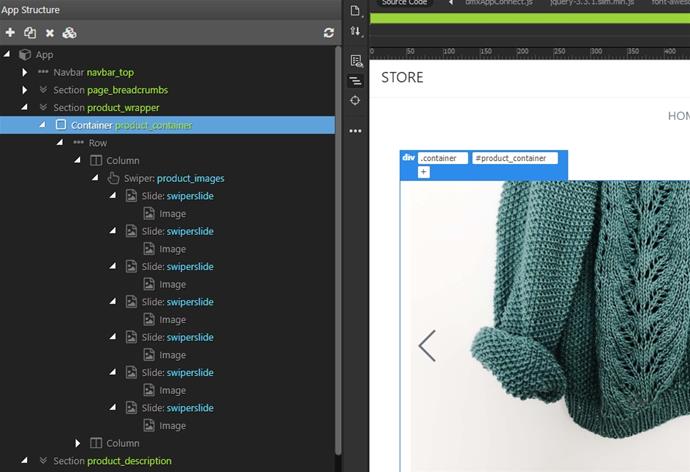Screen dimensions: 690x472
Task: Select the last Image row in the tree
Action: [x=167, y=425]
